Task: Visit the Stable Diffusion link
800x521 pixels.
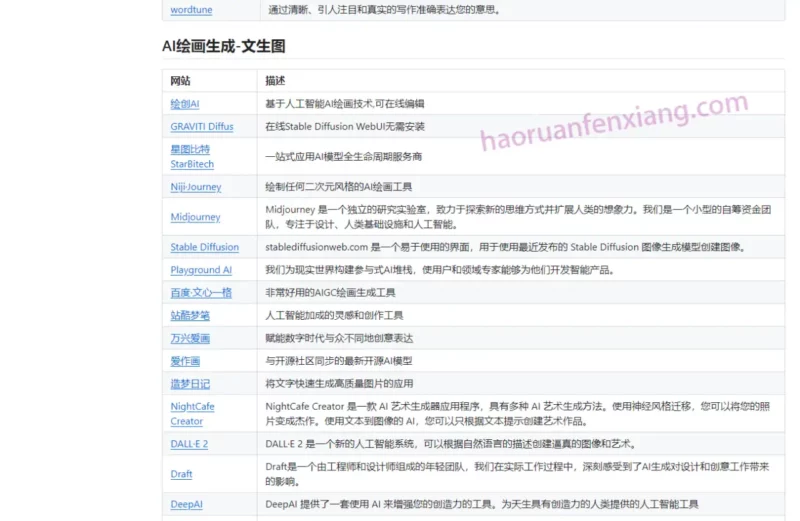Action: click(204, 247)
